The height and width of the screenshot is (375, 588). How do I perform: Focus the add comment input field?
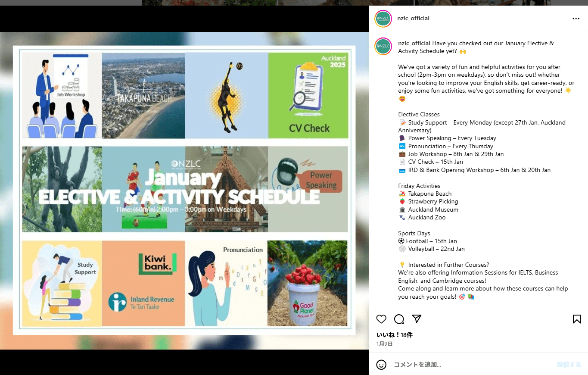pos(472,365)
